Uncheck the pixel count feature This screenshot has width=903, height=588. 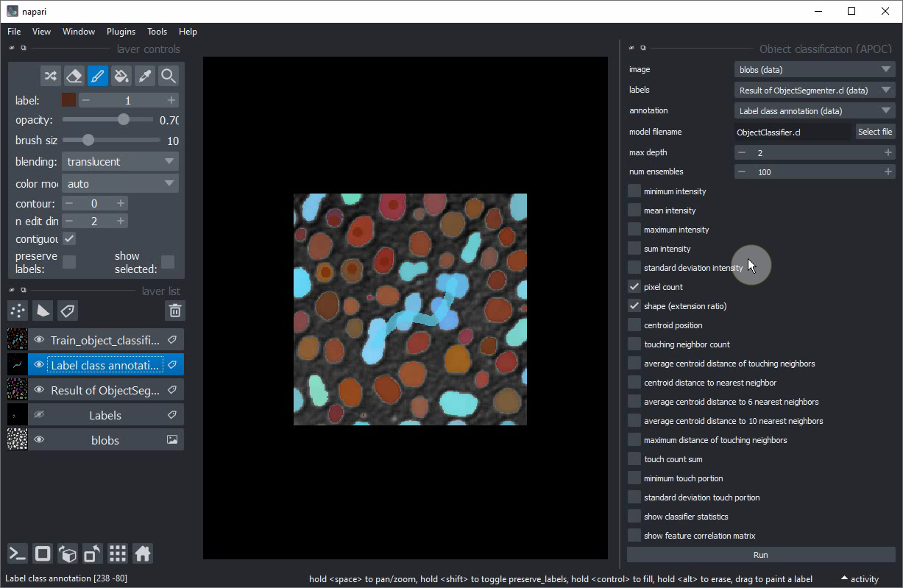coord(634,287)
